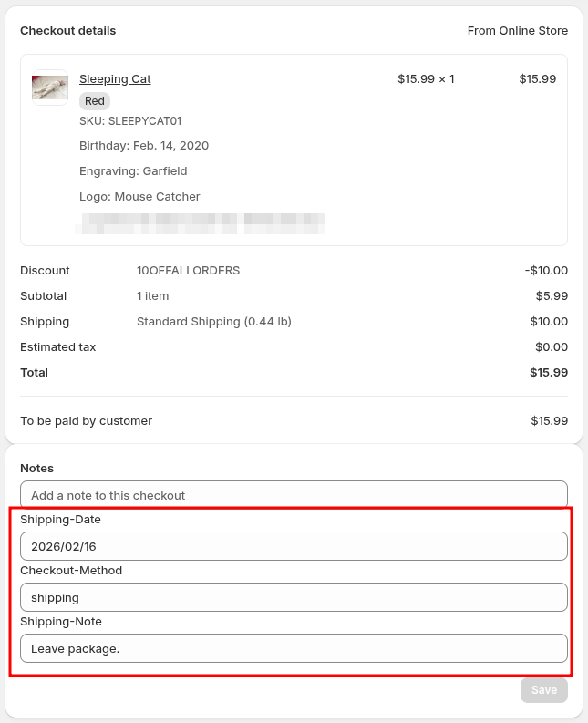Click the Sleeping Cat product thumbnail

pyautogui.click(x=50, y=88)
